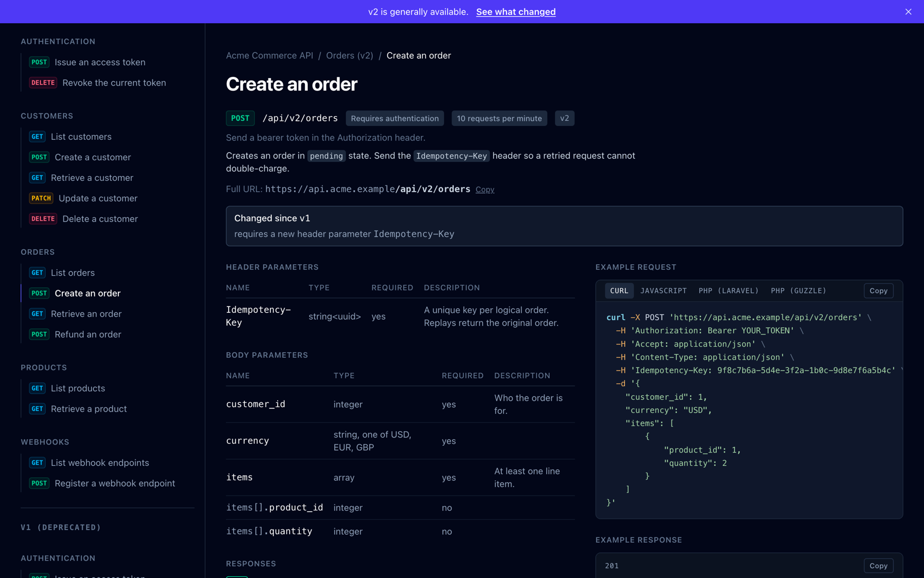Click the '/api/v2/orders' endpoint path
Viewport: 924px width, 578px height.
tap(300, 118)
